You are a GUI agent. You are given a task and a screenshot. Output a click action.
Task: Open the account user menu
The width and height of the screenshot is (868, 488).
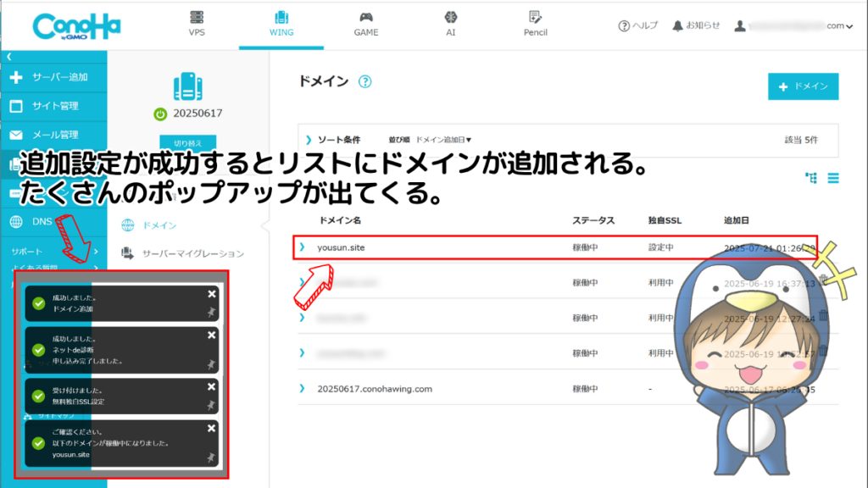coord(793,26)
